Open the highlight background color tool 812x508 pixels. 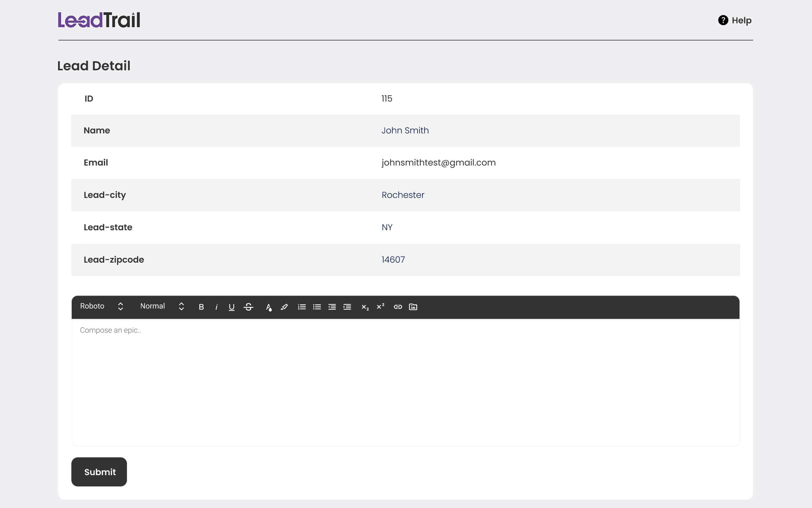[x=284, y=307]
